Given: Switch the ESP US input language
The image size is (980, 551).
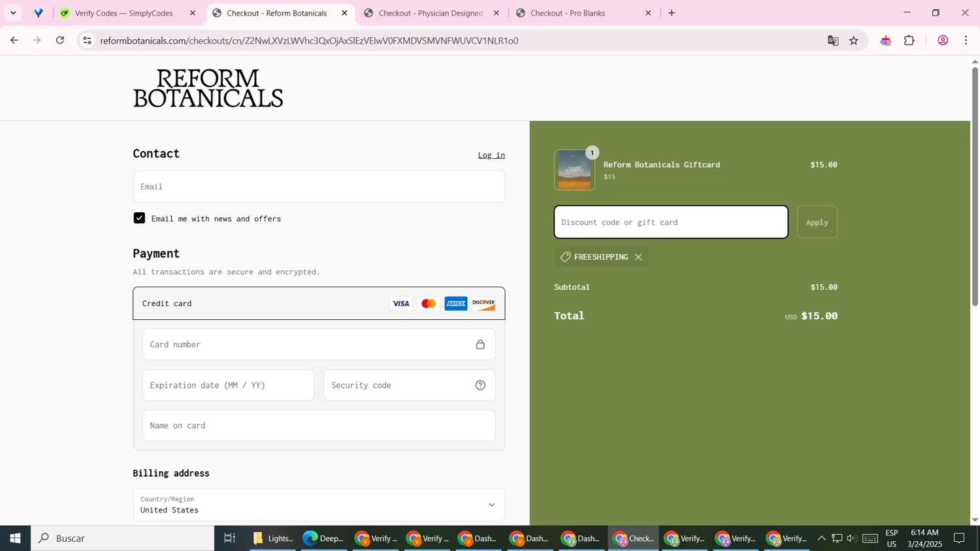Looking at the screenshot, I should pos(892,539).
